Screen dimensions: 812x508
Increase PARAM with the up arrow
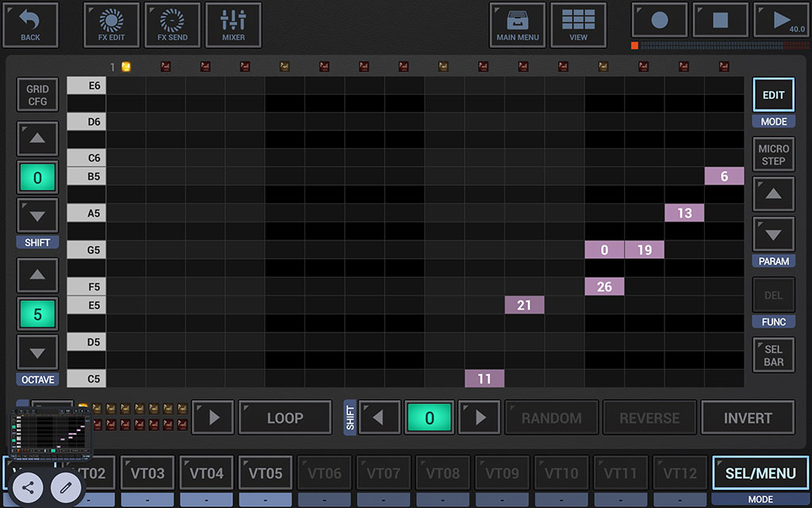pos(773,194)
